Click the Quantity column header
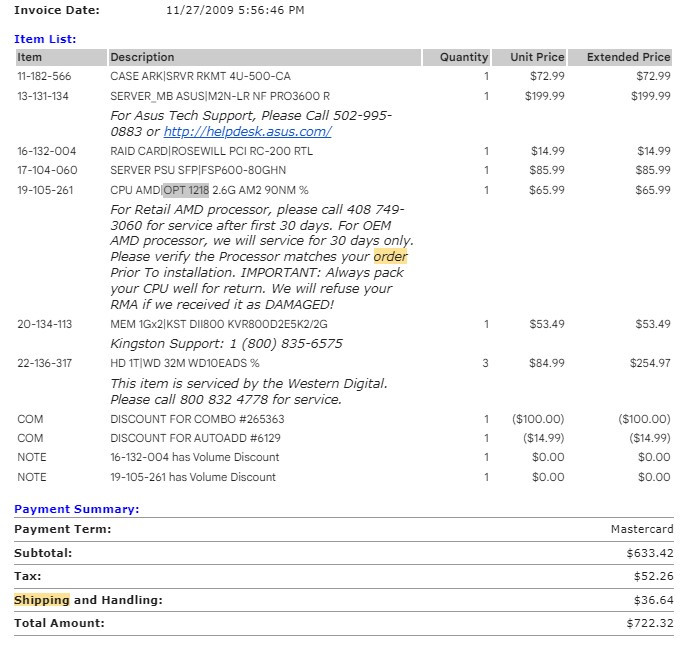 coord(456,57)
